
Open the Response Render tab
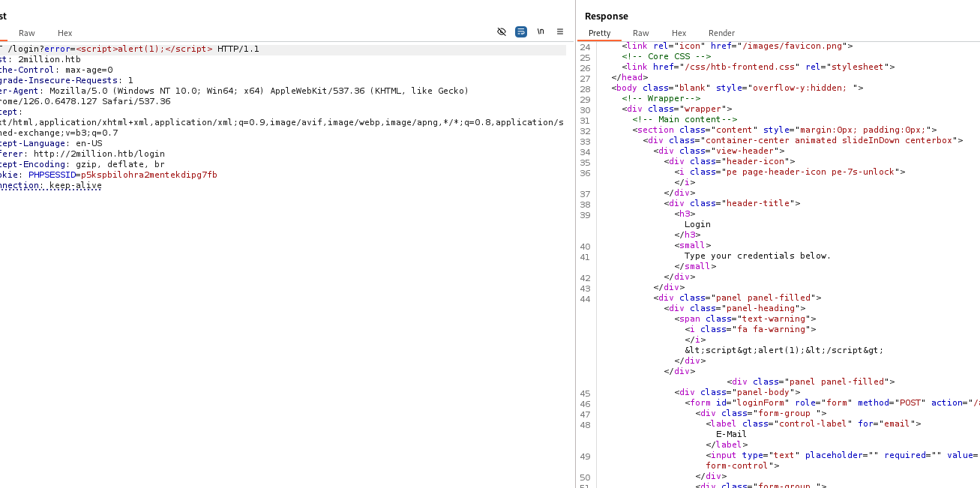(x=722, y=33)
